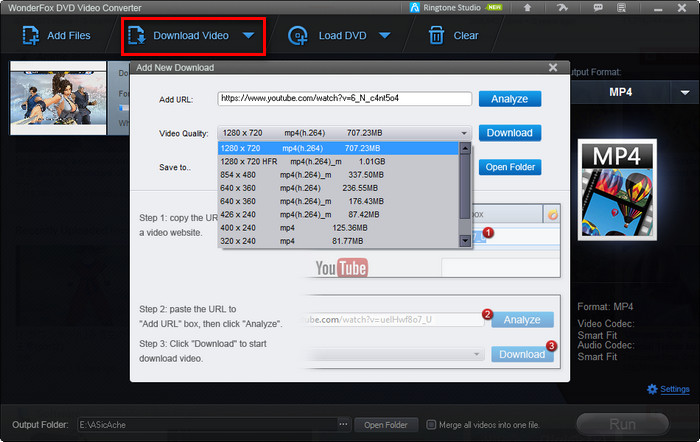
Task: Click the Analyze button beside URL field
Action: [510, 99]
